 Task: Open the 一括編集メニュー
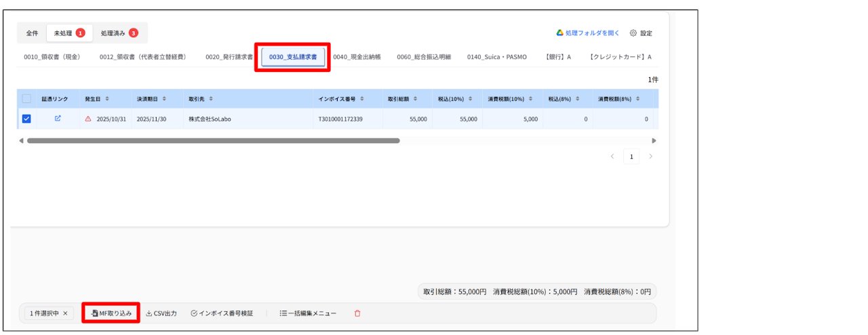coord(308,313)
